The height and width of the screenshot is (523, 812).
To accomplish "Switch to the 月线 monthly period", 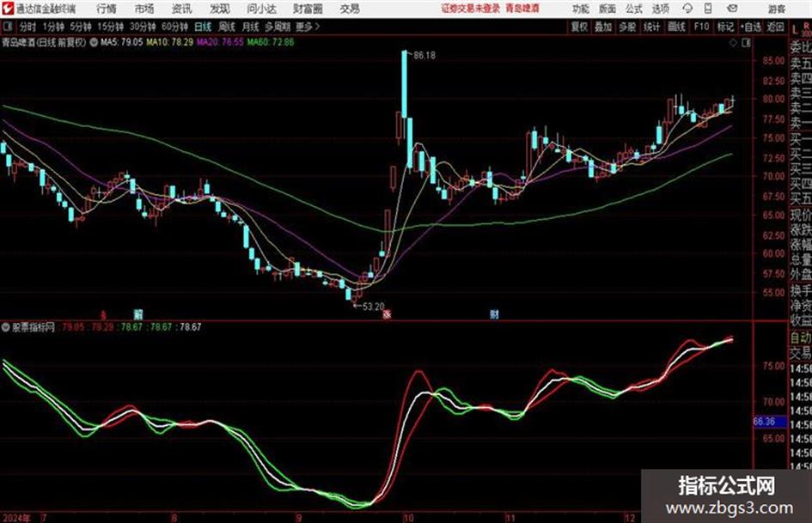I will pos(250,27).
